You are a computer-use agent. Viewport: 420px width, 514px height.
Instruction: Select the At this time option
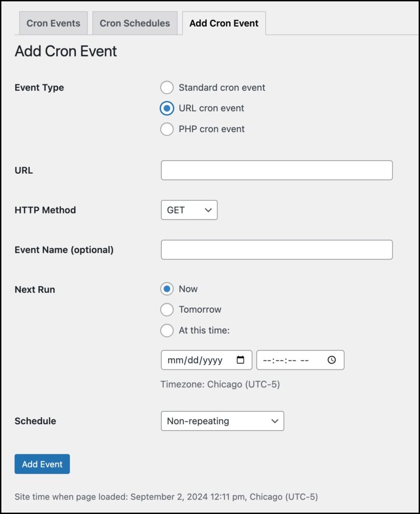pyautogui.click(x=167, y=330)
